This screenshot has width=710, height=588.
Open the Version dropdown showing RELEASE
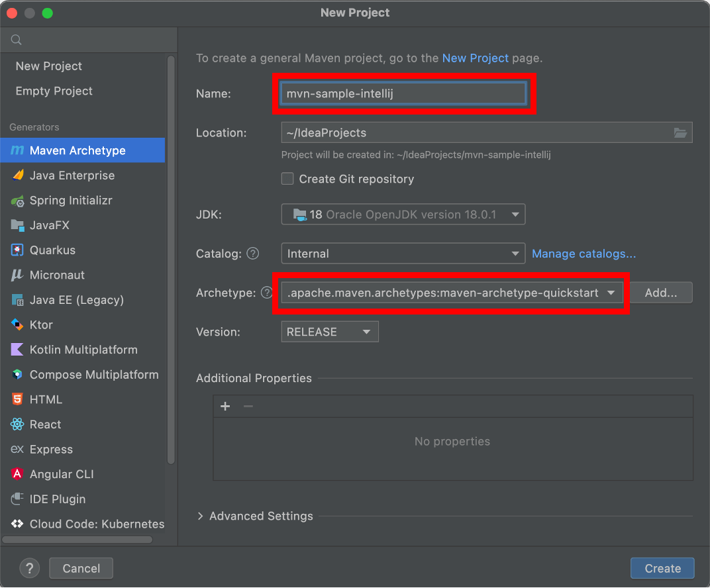(329, 331)
